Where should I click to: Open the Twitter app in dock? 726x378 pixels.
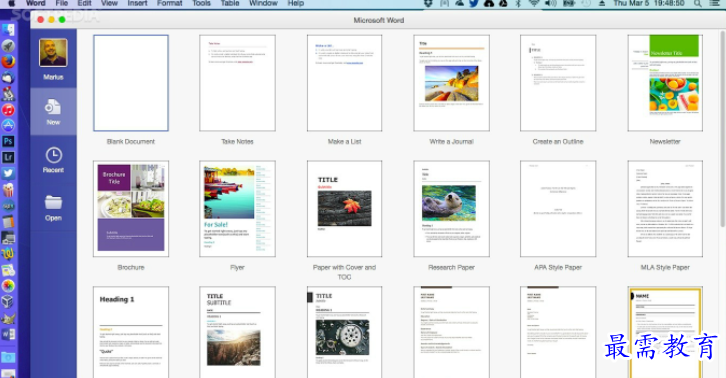[x=8, y=173]
